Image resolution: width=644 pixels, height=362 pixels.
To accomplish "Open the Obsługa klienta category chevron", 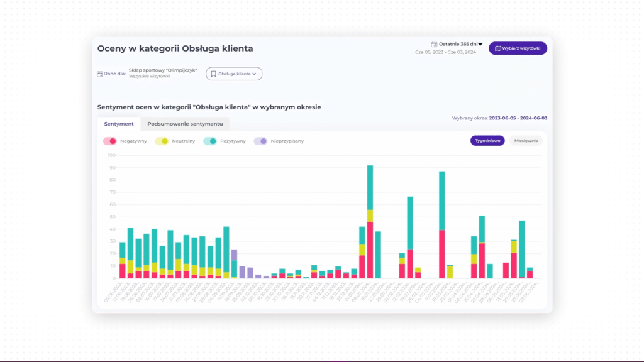I will [x=254, y=74].
